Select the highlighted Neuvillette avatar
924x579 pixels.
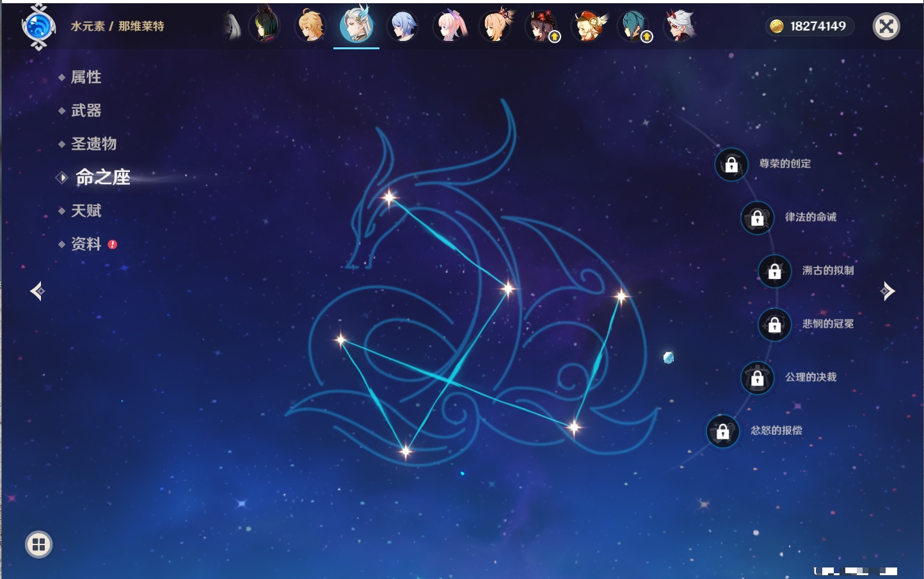tap(356, 24)
